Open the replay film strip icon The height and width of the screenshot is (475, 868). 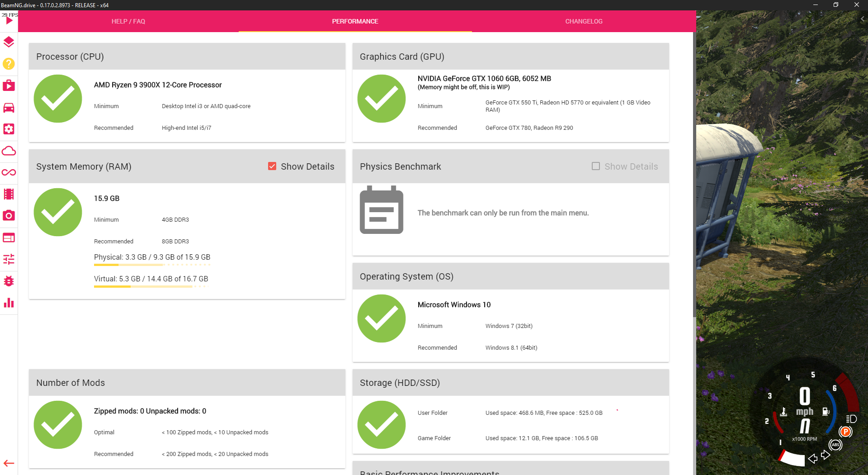(9, 194)
